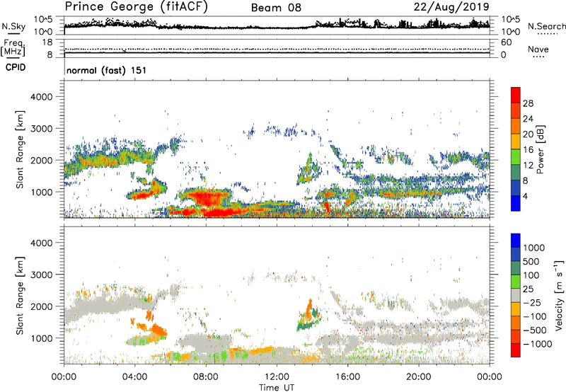Click the "Velocity [m s-1]" color bar title

[x=559, y=295]
